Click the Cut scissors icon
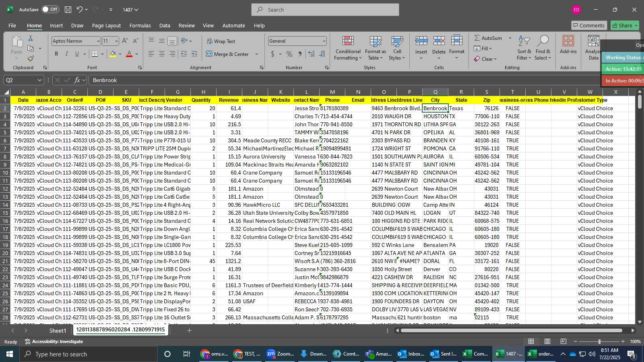Viewport: 644px width, 362px height. point(31,38)
